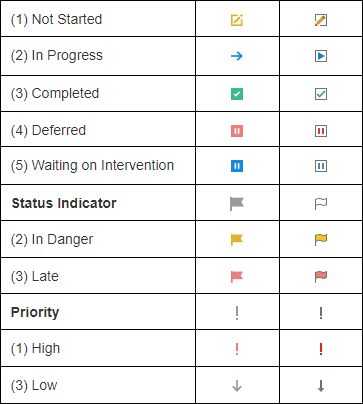Click the solid green Completed checkmark

(237, 94)
